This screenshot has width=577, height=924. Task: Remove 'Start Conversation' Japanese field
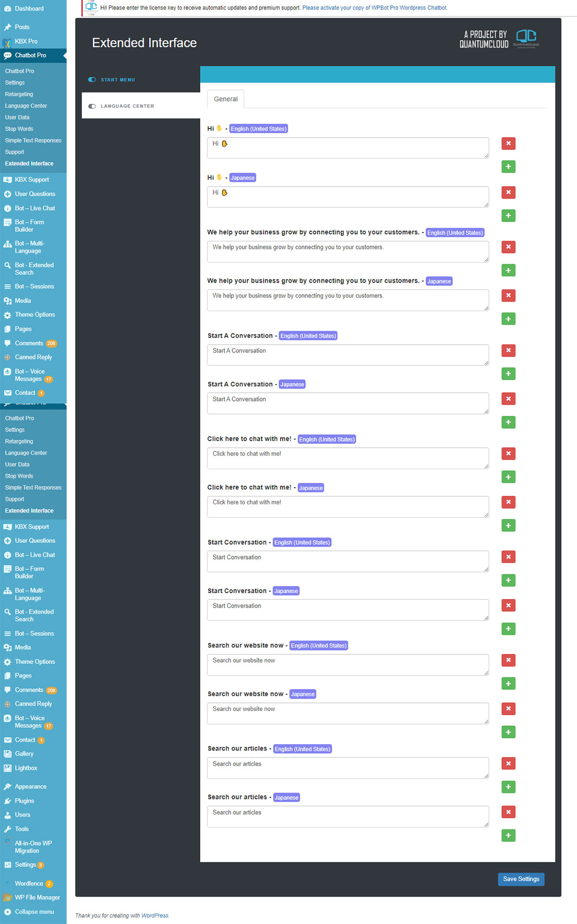(508, 606)
